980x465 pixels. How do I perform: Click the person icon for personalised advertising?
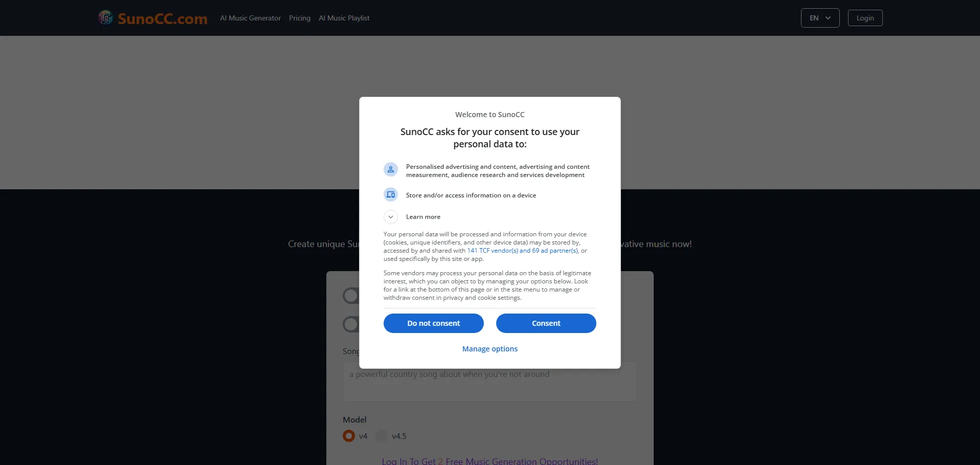tap(391, 169)
